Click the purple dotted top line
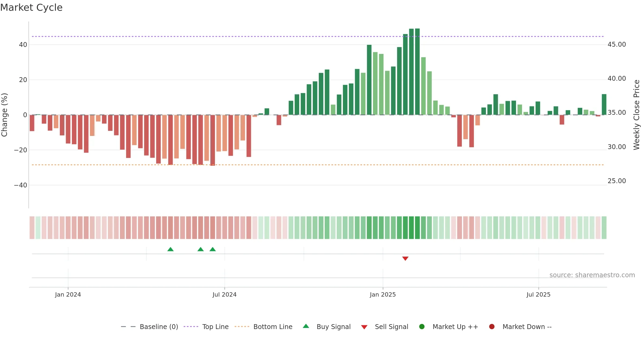The image size is (644, 362). pos(318,36)
